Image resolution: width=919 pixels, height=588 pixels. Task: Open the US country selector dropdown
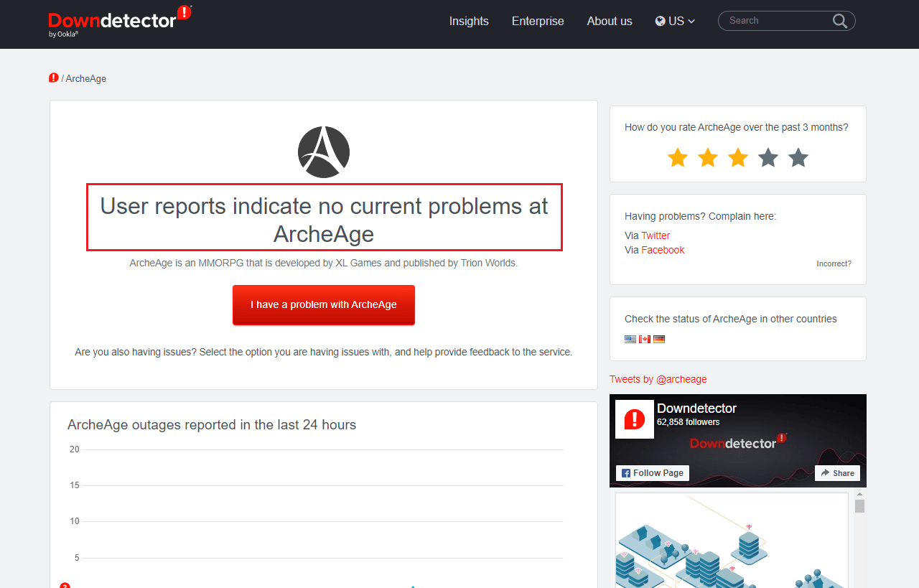pyautogui.click(x=675, y=22)
